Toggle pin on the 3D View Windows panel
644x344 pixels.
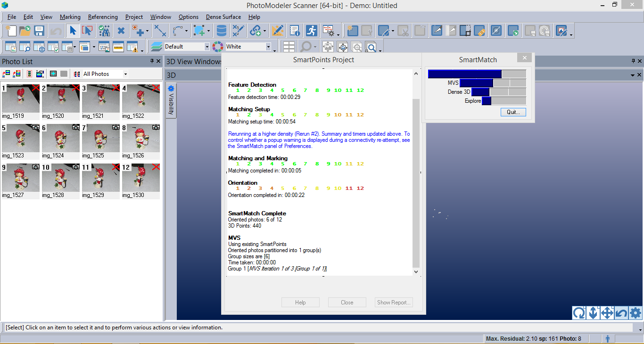(x=633, y=61)
